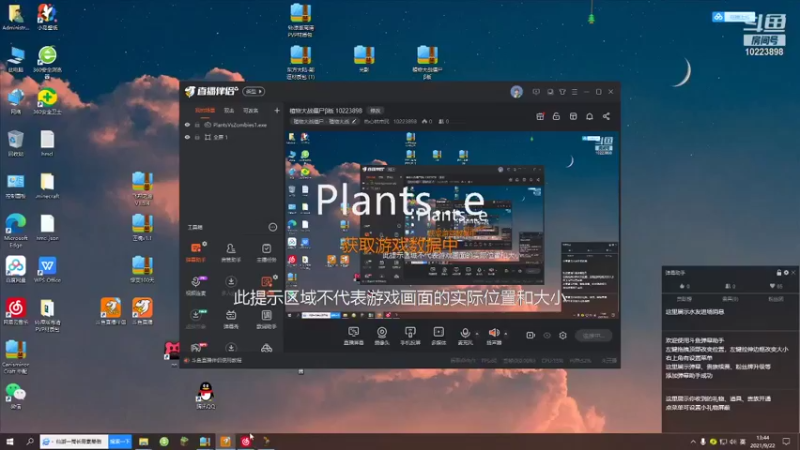Show hidden system tray icons
The width and height of the screenshot is (800, 450).
click(x=692, y=441)
